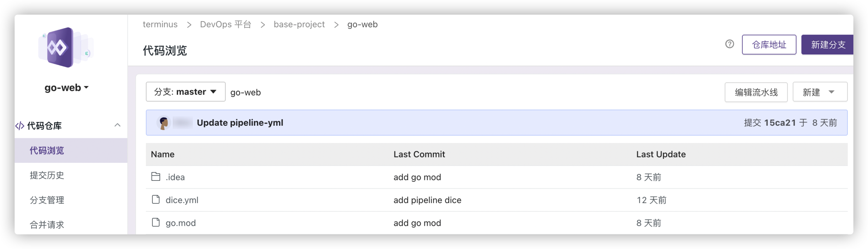Open the master branch selector dropdown

click(x=185, y=92)
